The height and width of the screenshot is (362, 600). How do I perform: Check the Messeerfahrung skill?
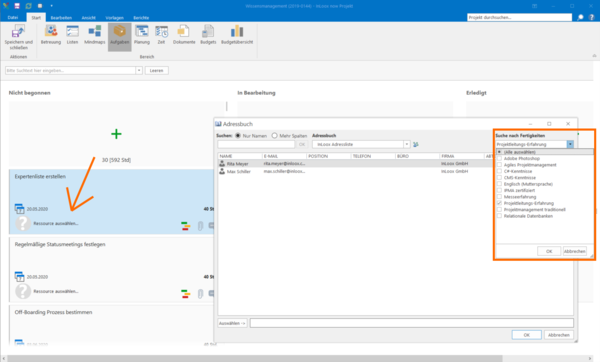pos(499,197)
